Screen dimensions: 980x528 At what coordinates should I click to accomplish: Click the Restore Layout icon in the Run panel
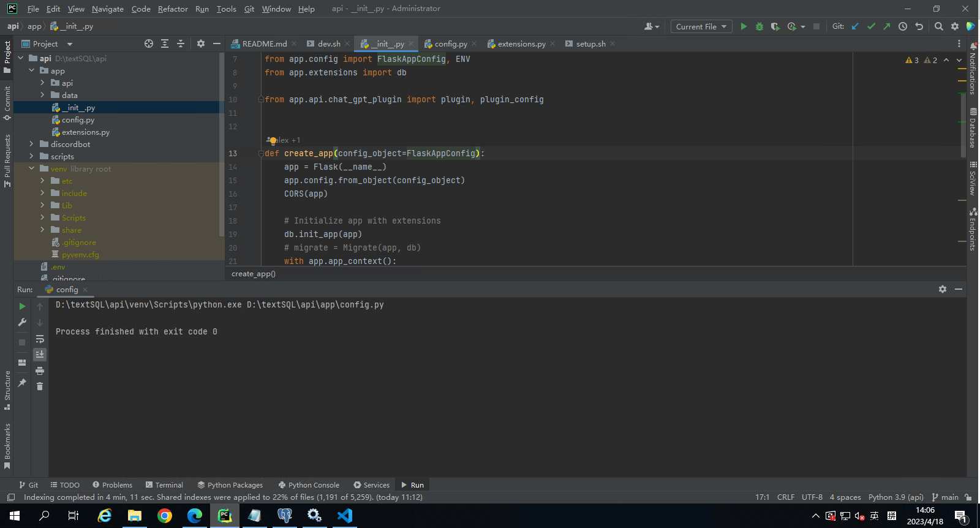click(x=22, y=363)
